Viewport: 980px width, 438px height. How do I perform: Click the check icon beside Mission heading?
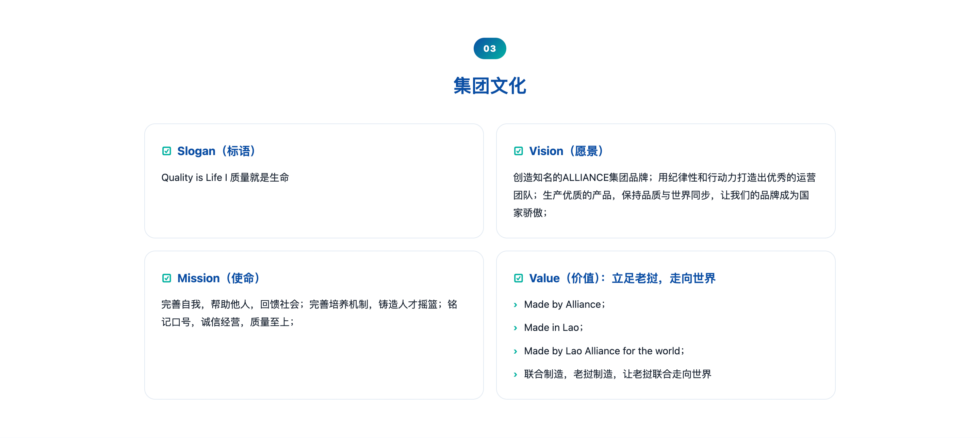click(x=167, y=278)
